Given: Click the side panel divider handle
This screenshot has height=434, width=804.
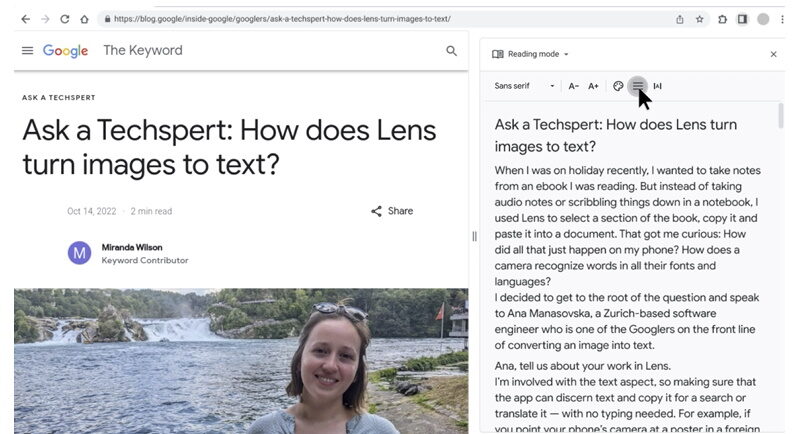Looking at the screenshot, I should click(x=474, y=236).
